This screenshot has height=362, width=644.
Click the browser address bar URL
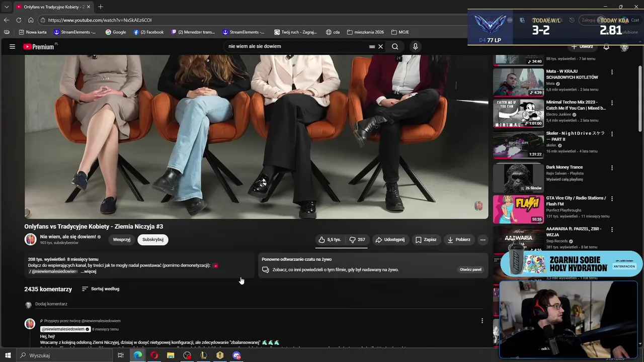point(100,20)
